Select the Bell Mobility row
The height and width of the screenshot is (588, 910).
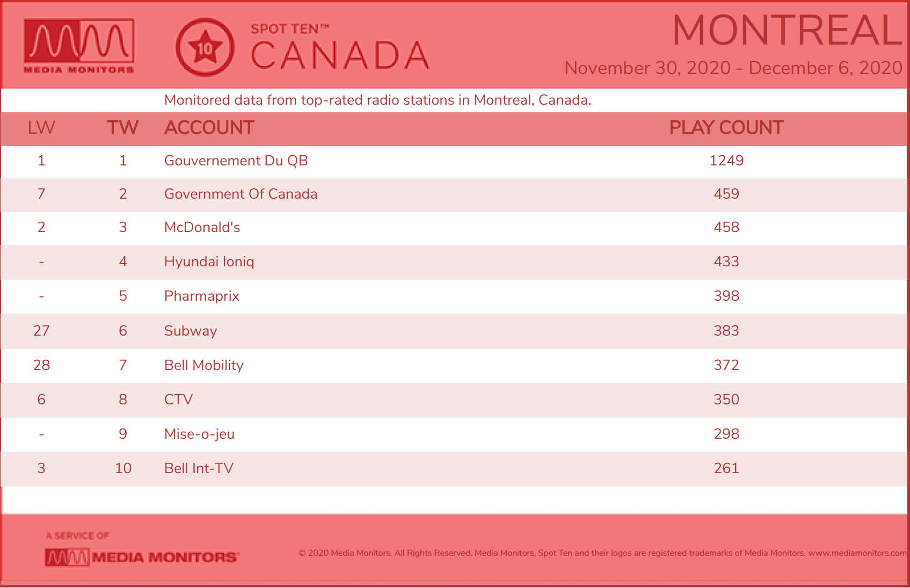point(454,365)
